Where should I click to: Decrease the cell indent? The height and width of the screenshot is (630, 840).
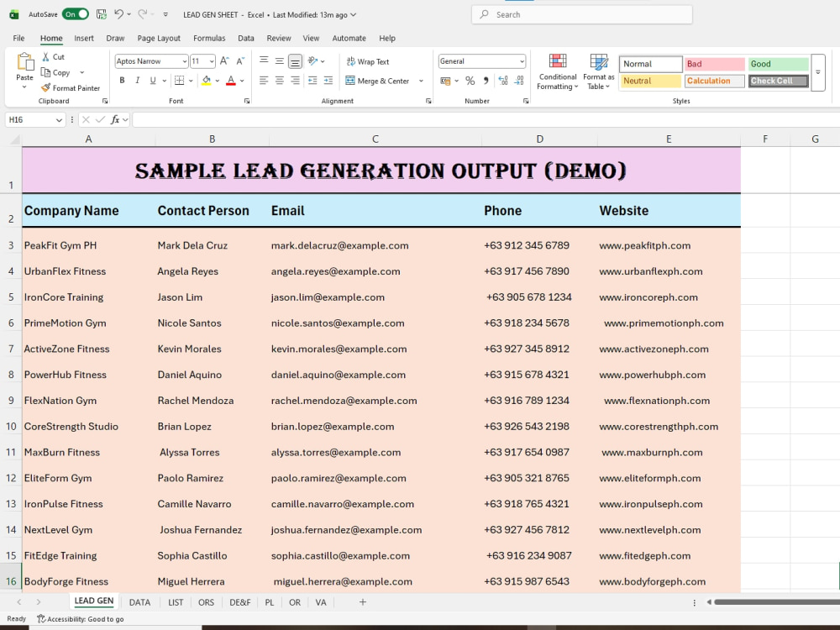pos(312,81)
